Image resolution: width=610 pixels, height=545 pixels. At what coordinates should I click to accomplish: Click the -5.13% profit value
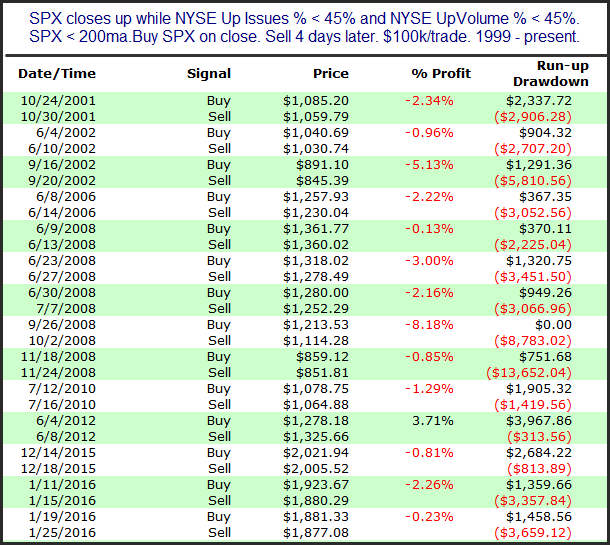tap(429, 165)
